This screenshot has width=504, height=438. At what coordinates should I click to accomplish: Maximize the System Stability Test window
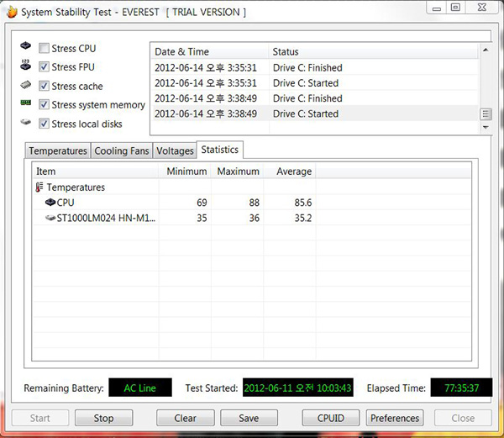456,8
